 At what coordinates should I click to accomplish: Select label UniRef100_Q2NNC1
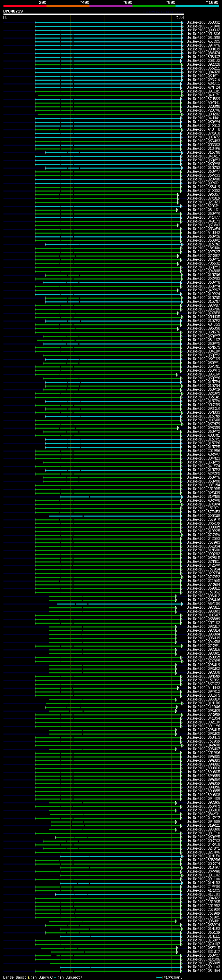coord(203,561)
